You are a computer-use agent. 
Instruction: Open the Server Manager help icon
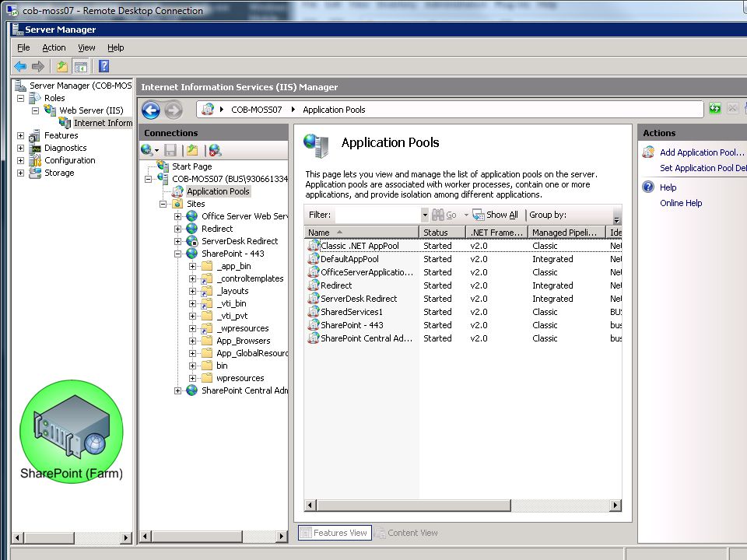(x=103, y=66)
